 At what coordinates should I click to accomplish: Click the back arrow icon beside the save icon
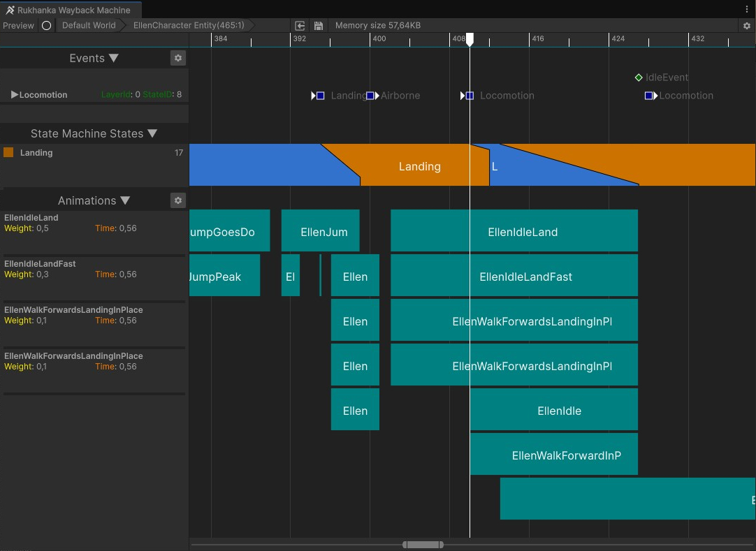click(300, 25)
